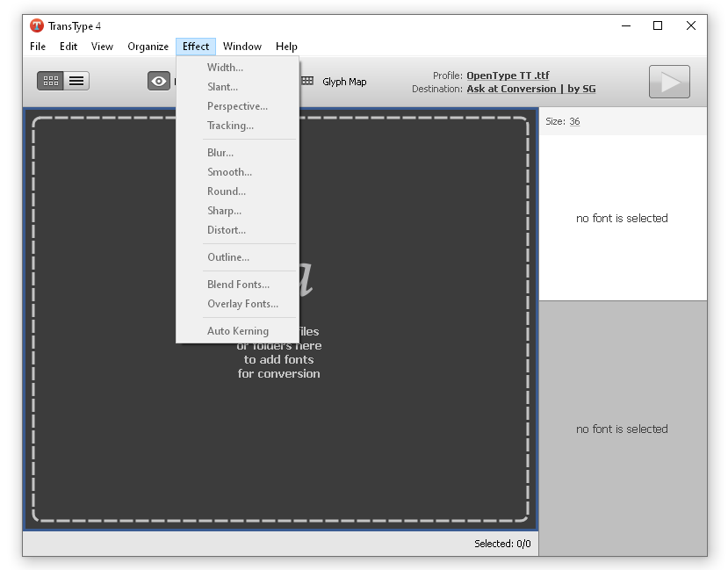The width and height of the screenshot is (728, 570).
Task: Click Ask at Conversion destination link
Action: click(x=531, y=89)
